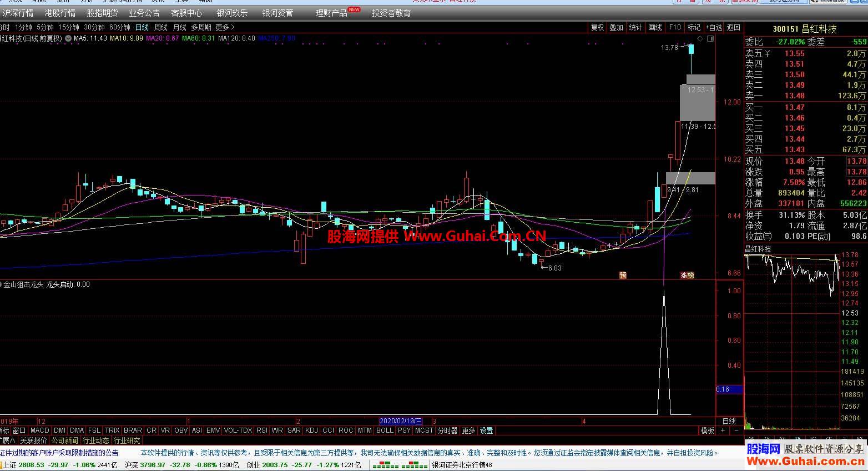Open the 行业动态 tab

96,440
